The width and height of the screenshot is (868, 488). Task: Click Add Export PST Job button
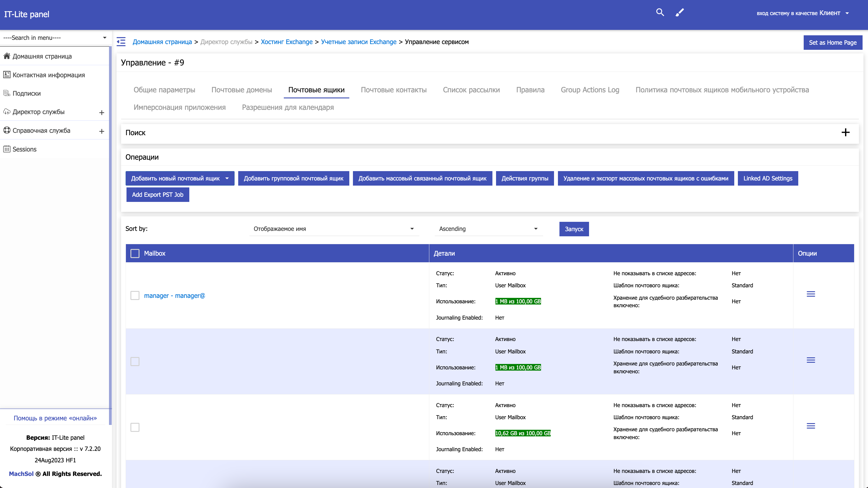(158, 195)
